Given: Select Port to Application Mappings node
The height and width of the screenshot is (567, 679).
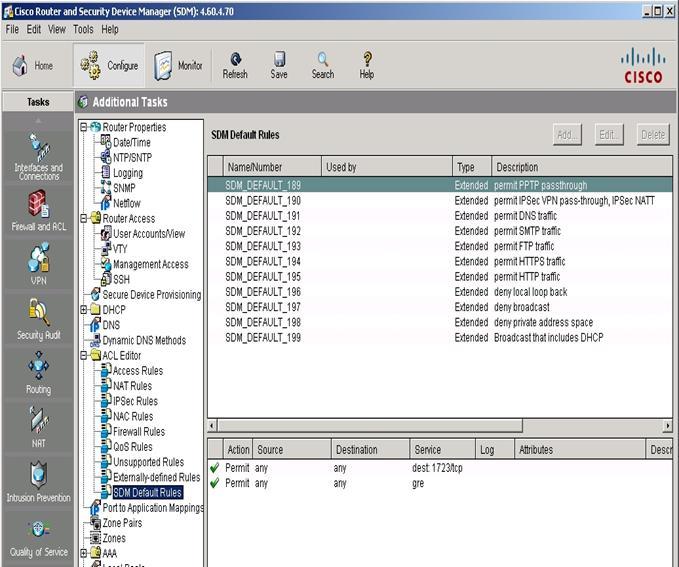Looking at the screenshot, I should [x=153, y=508].
